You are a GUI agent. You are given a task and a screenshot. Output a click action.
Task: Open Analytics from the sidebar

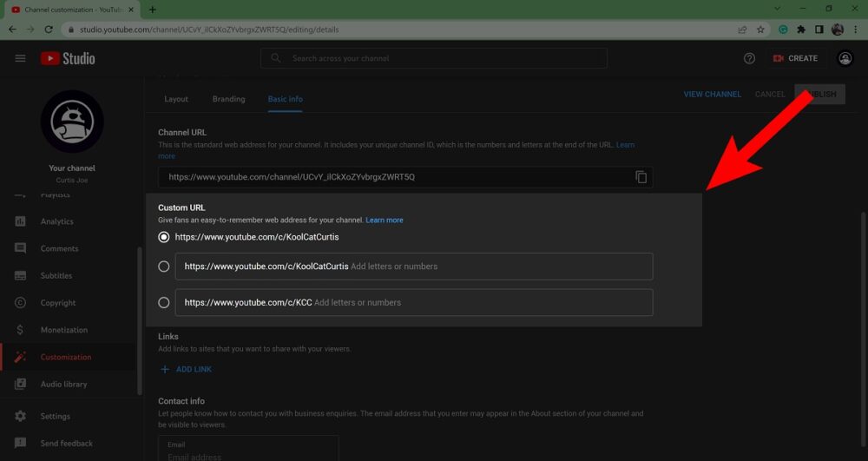(x=56, y=221)
